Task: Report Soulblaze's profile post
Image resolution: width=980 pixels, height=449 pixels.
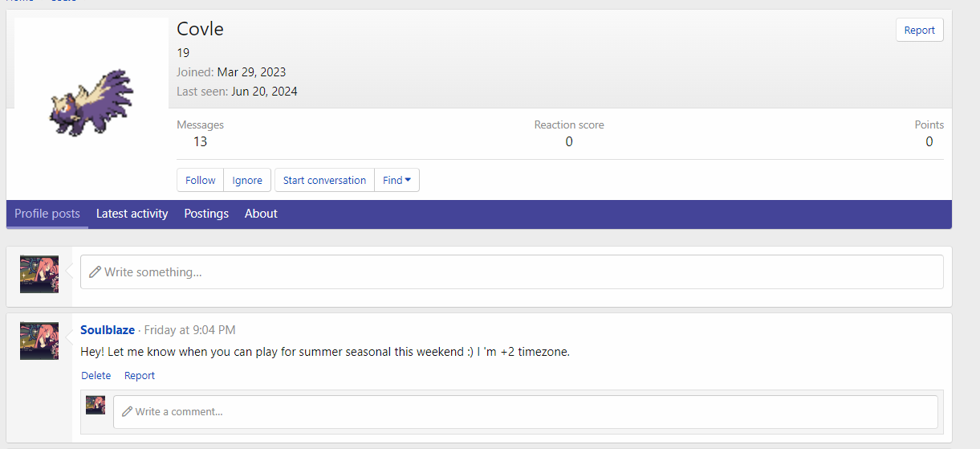Action: 140,375
